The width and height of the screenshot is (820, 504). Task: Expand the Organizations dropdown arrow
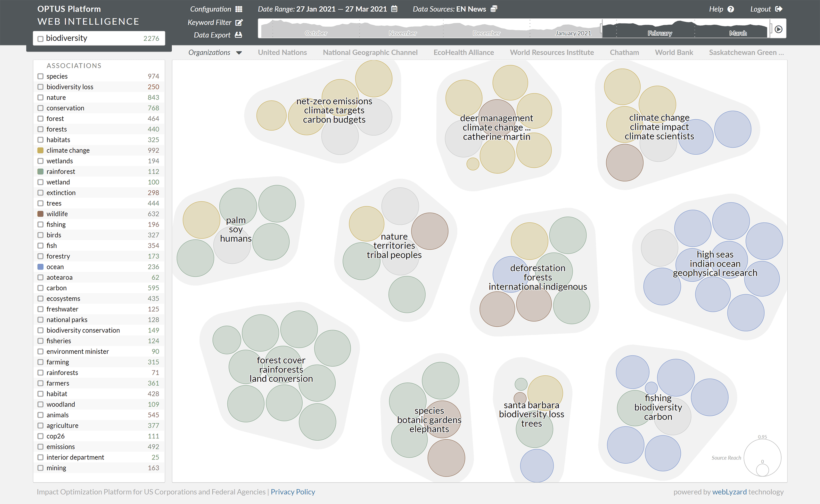[x=239, y=53]
